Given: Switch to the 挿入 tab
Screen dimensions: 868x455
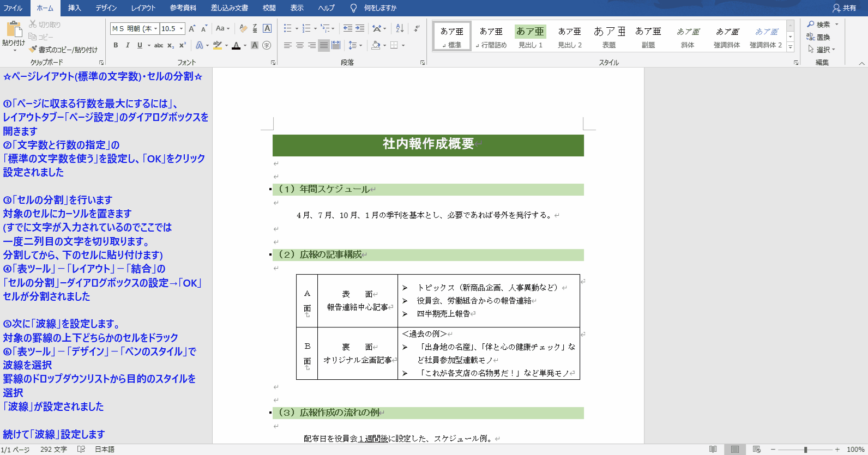Looking at the screenshot, I should 74,8.
